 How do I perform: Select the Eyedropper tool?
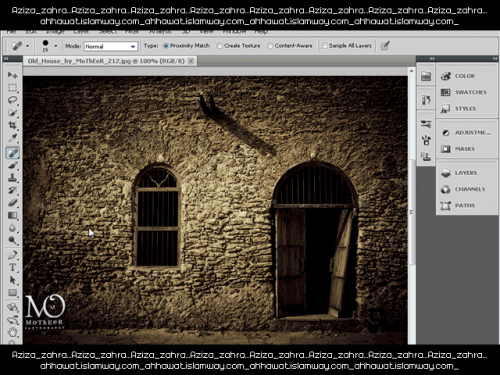tap(13, 138)
